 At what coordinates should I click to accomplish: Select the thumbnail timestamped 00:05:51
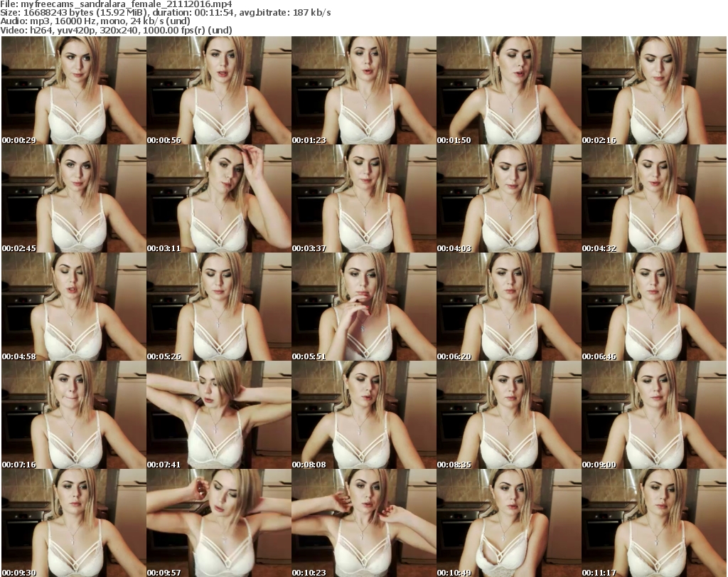363,307
